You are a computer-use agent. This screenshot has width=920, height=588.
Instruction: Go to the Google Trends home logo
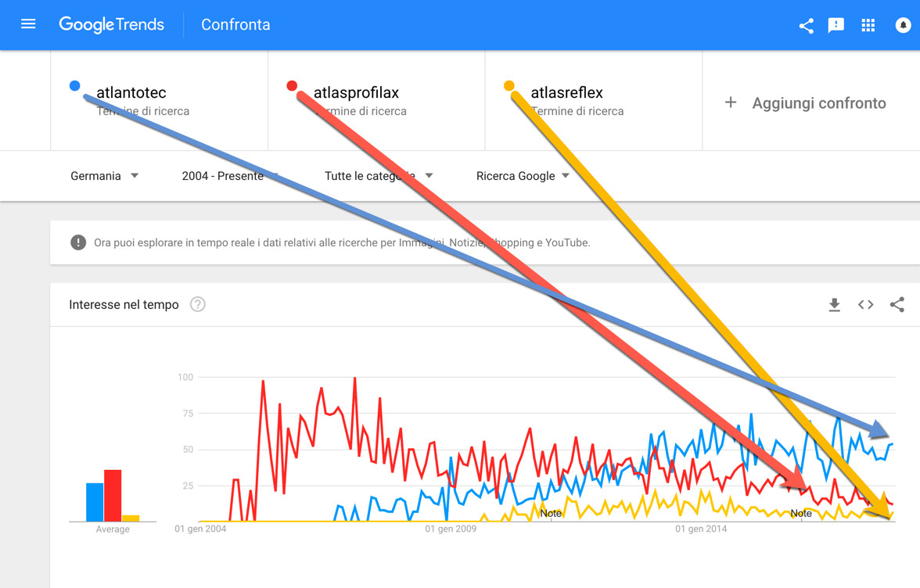(x=112, y=24)
